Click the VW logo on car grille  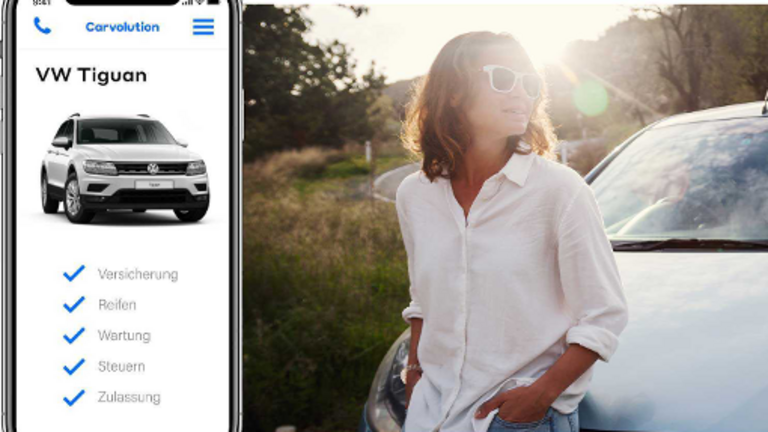153,168
